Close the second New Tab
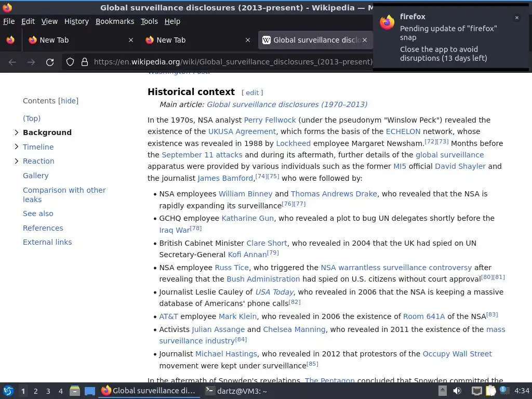Viewport: 532px width, 399px height. (x=248, y=40)
